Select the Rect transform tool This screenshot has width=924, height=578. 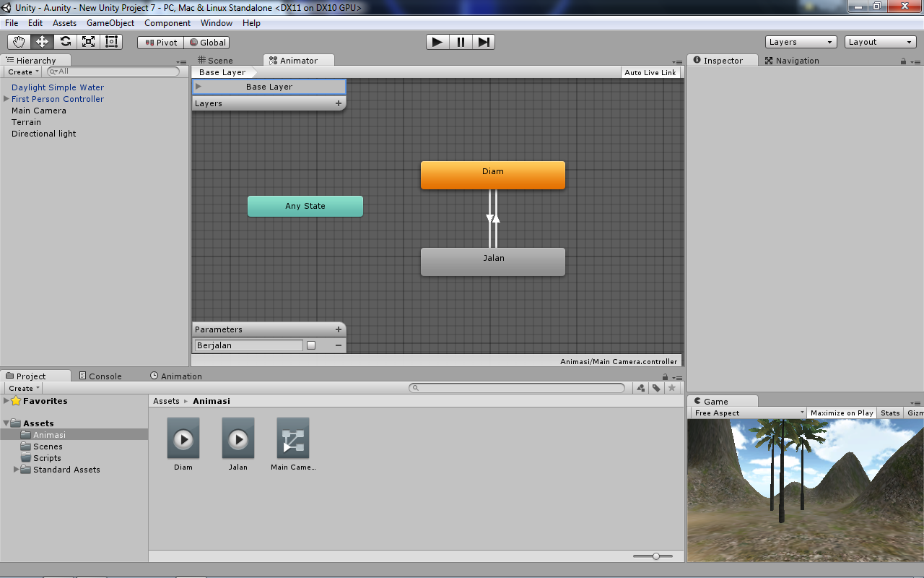110,41
